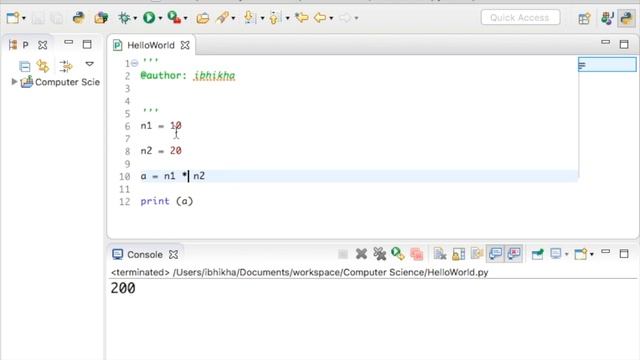Image resolution: width=640 pixels, height=360 pixels.
Task: Click the value 20 on line 8
Action: [176, 151]
